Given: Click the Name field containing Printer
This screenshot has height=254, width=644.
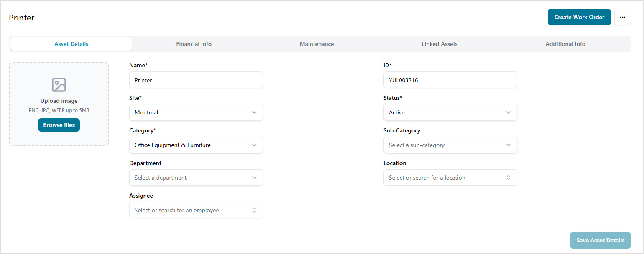Looking at the screenshot, I should point(196,80).
